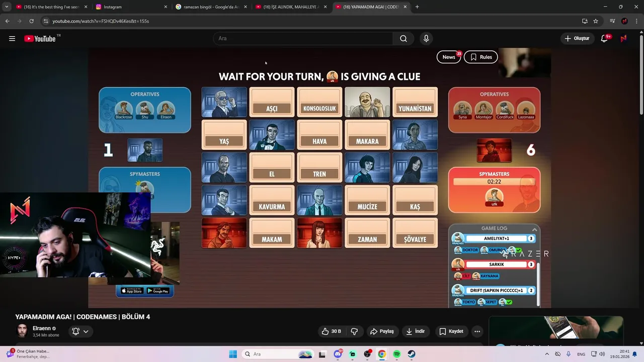The image size is (644, 362).
Task: Like the video (30 B)
Action: pos(331,331)
